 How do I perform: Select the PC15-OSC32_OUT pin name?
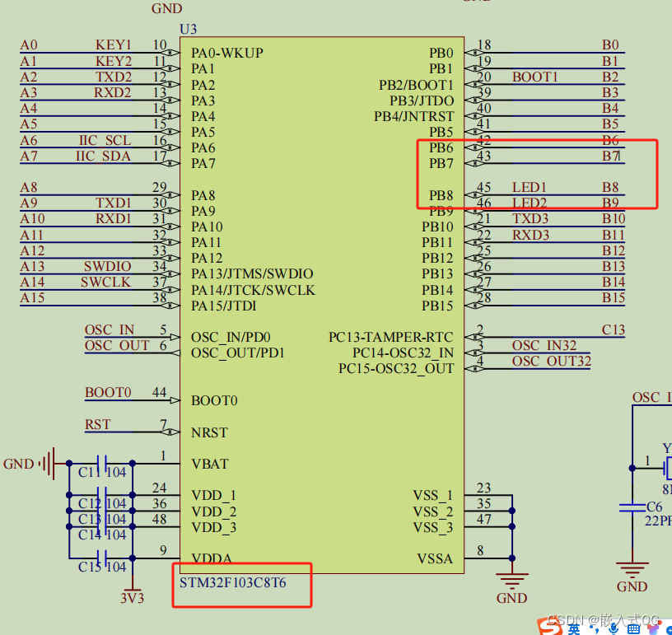(x=396, y=369)
